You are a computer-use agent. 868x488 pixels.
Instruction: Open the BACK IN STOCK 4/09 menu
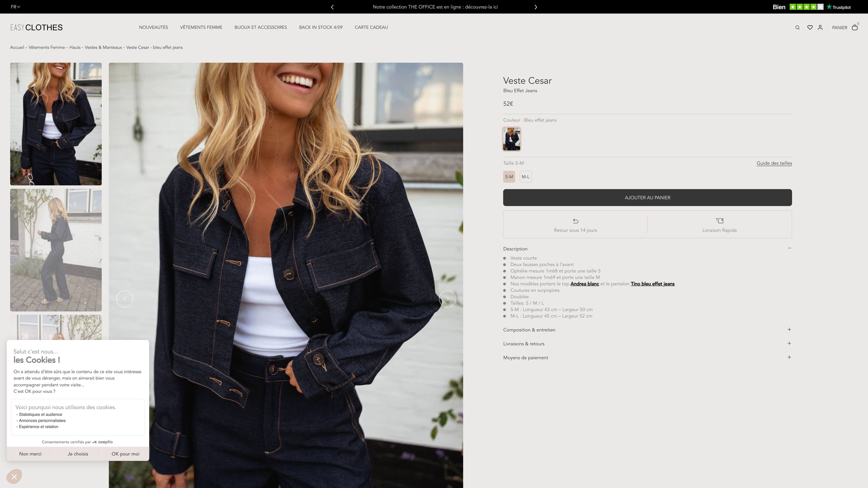320,27
